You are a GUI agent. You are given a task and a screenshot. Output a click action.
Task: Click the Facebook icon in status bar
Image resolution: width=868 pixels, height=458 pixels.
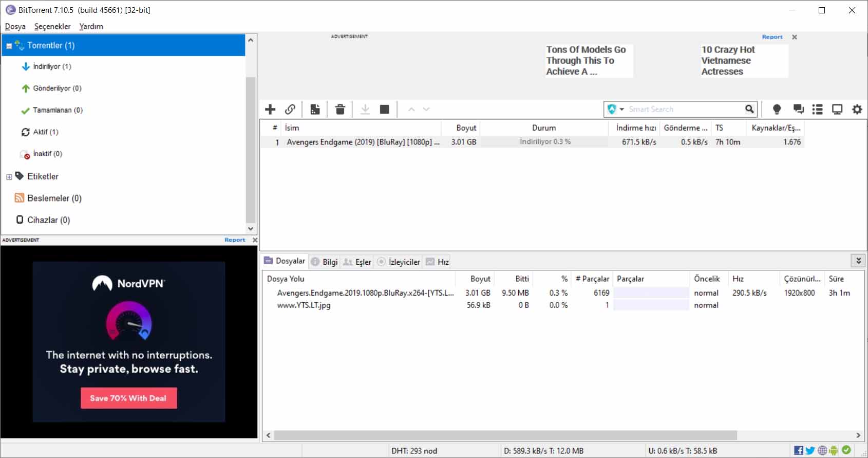799,450
